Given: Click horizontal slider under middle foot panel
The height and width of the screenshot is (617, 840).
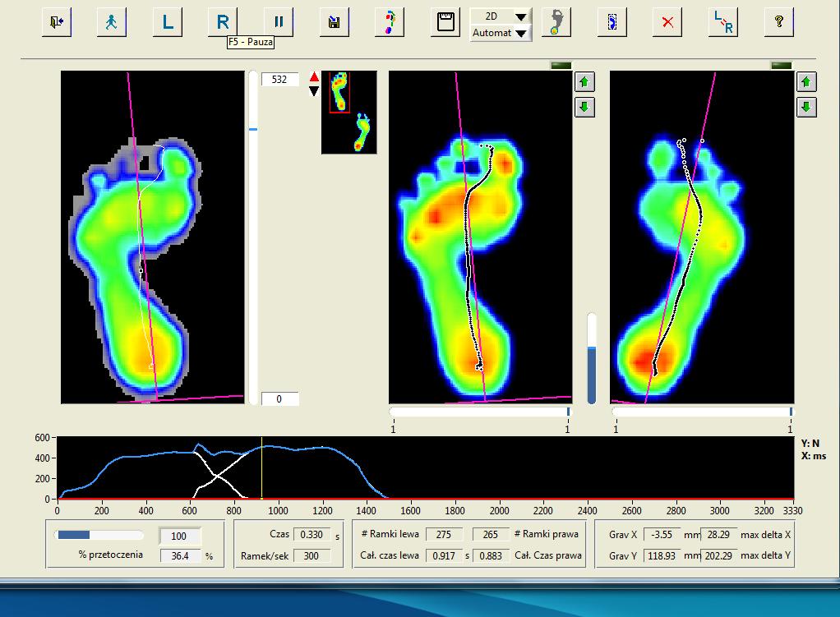Looking at the screenshot, I should pyautogui.click(x=481, y=412).
